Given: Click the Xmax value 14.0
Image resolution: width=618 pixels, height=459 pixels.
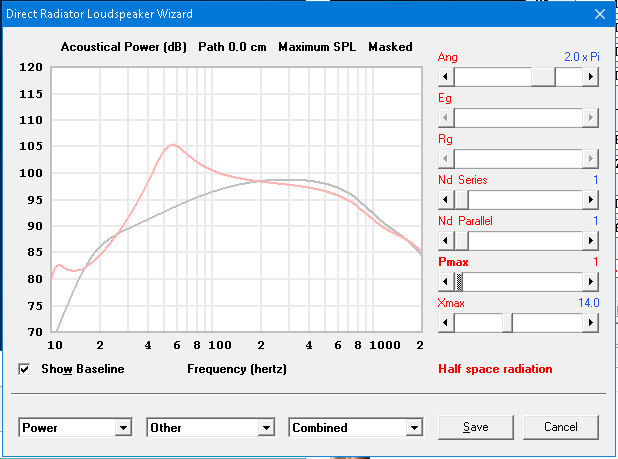Looking at the screenshot, I should (588, 303).
